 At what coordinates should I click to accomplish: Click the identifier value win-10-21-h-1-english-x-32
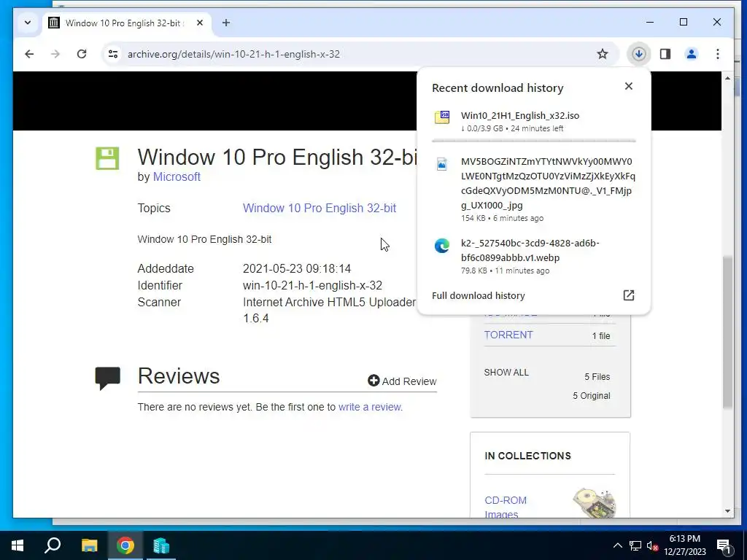(x=312, y=285)
